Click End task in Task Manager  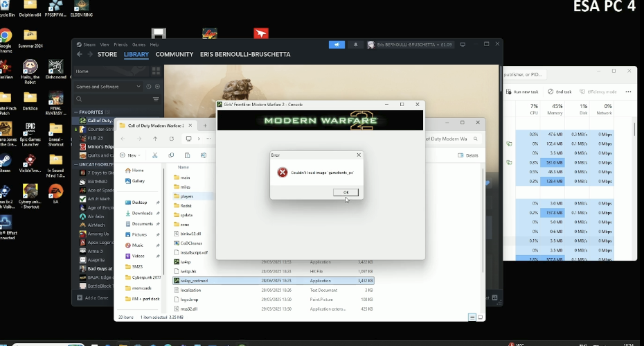[560, 92]
